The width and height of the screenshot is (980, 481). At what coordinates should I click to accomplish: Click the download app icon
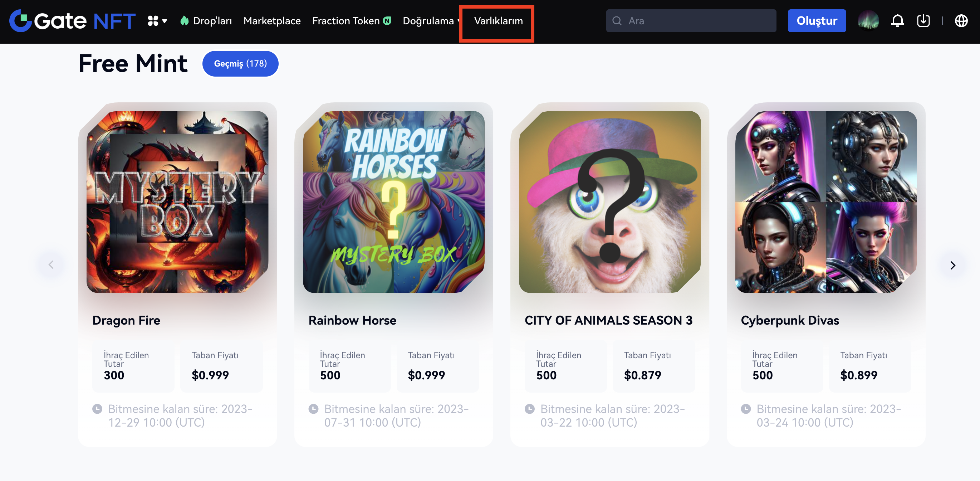click(x=923, y=21)
